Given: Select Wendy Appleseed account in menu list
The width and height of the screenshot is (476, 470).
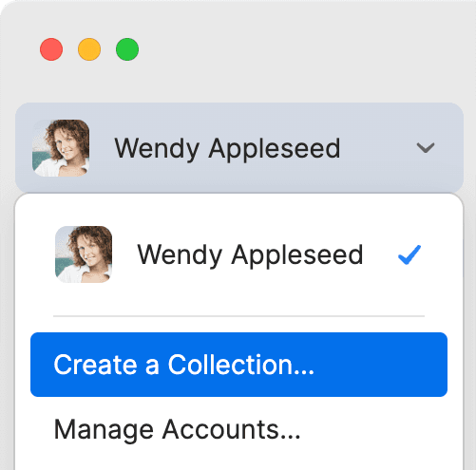Looking at the screenshot, I should click(x=239, y=254).
